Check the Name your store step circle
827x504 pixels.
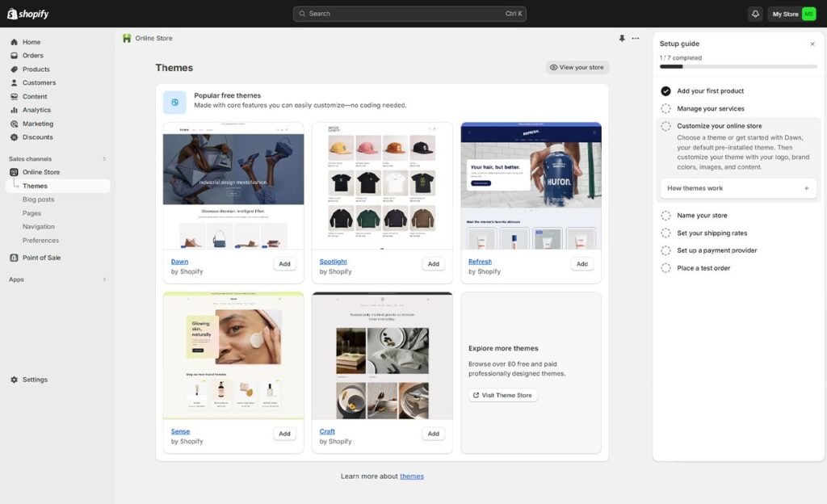665,216
